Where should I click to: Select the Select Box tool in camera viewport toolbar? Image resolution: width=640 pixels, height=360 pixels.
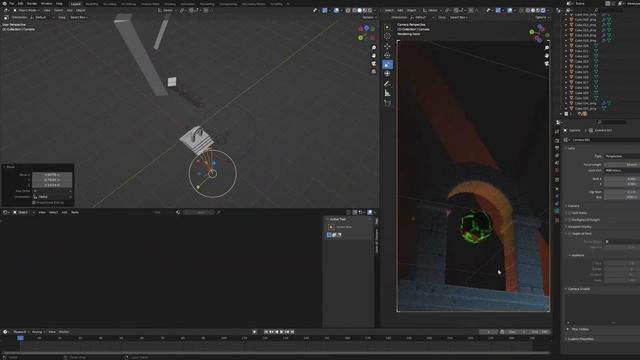387,27
